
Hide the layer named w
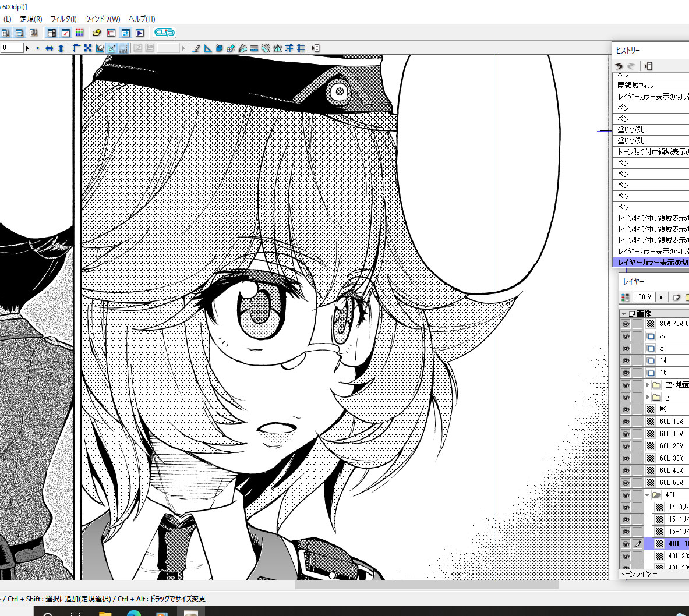626,336
